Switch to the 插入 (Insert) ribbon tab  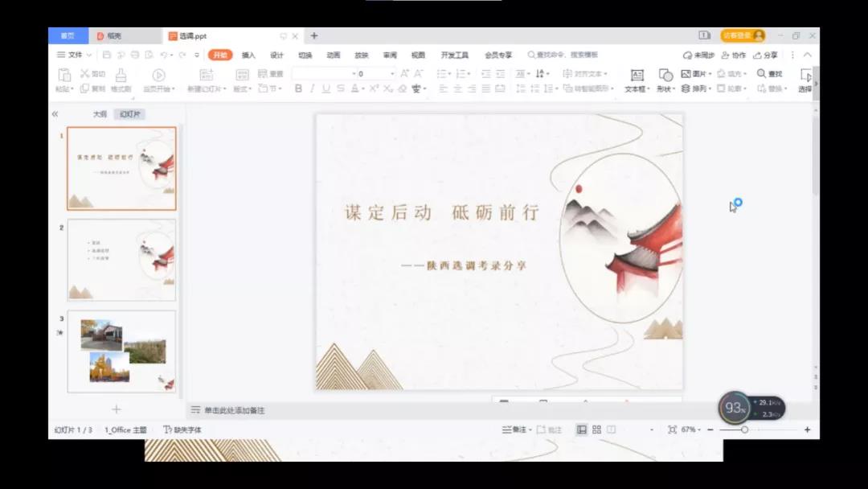248,55
